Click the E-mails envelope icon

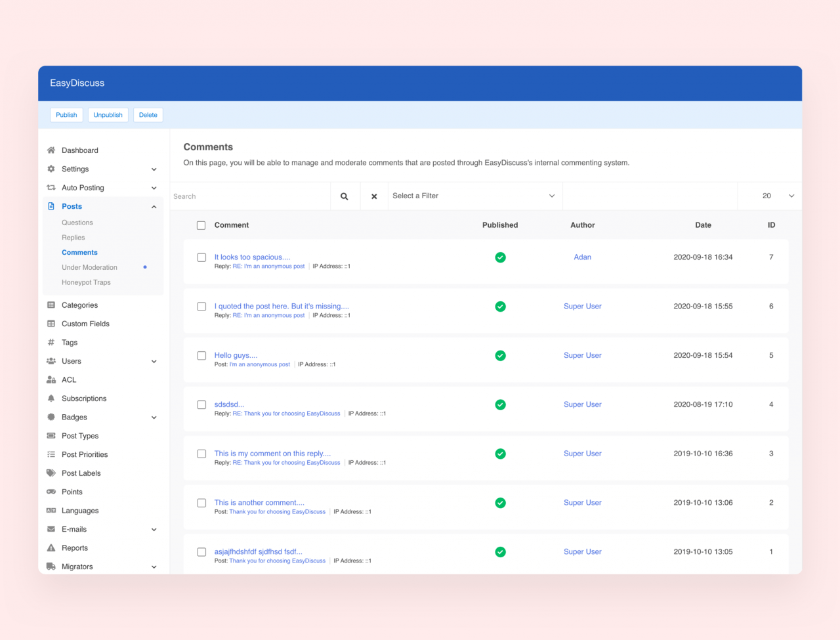(x=51, y=529)
